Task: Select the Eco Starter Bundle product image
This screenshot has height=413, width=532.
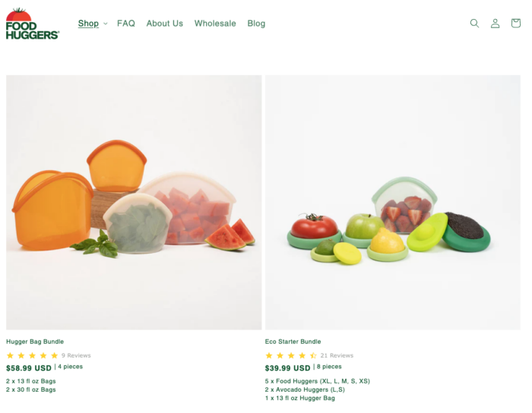Action: (x=393, y=202)
